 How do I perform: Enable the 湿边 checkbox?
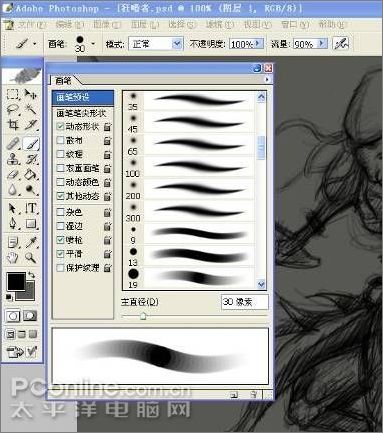pyautogui.click(x=60, y=226)
